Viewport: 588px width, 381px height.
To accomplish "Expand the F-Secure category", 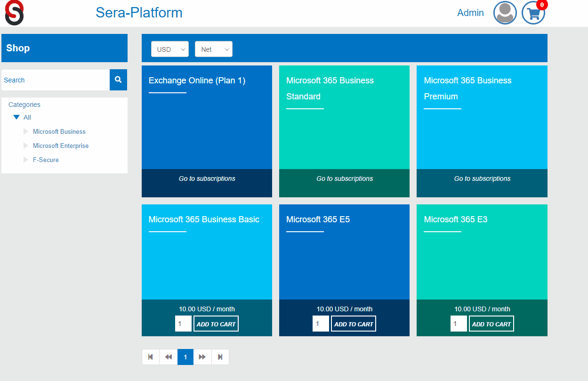I will [25, 160].
